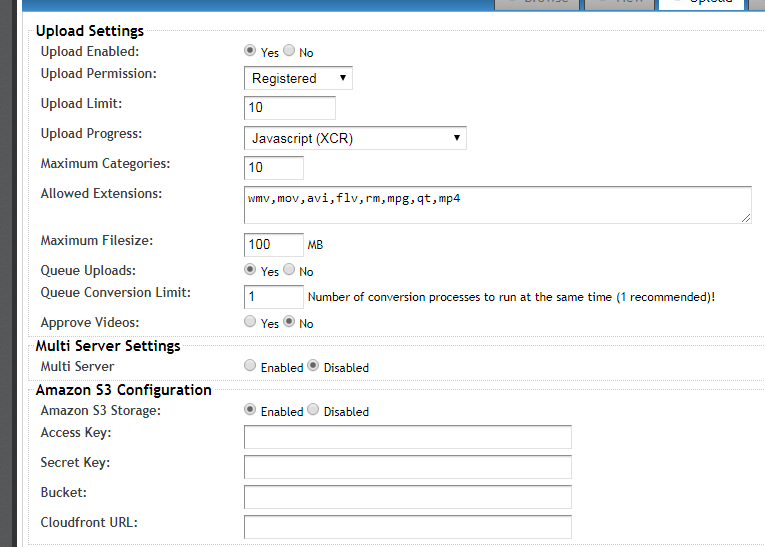This screenshot has height=547, width=765.
Task: Click the Cloudfront URL field
Action: [x=407, y=527]
